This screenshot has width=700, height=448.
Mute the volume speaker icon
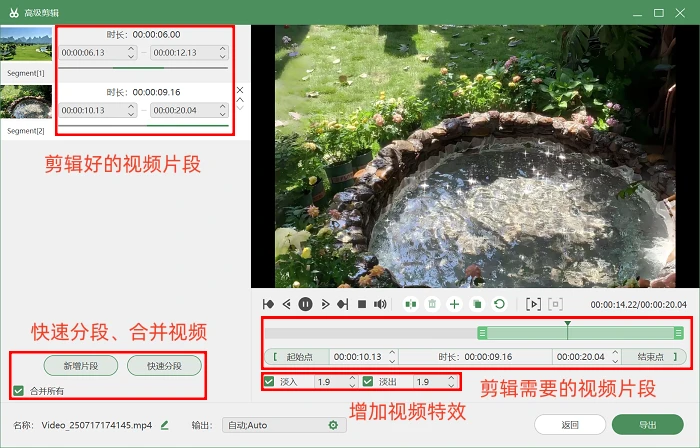(x=380, y=304)
